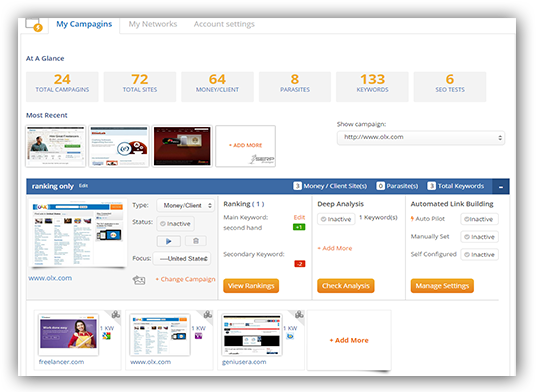The width and height of the screenshot is (536, 392).
Task: Click the icon left of Change Campaign
Action: (x=139, y=280)
